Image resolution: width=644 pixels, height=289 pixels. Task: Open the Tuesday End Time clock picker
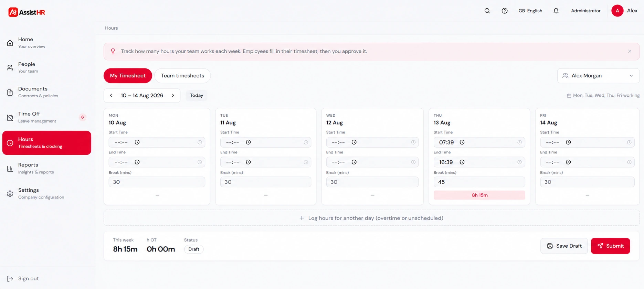248,162
